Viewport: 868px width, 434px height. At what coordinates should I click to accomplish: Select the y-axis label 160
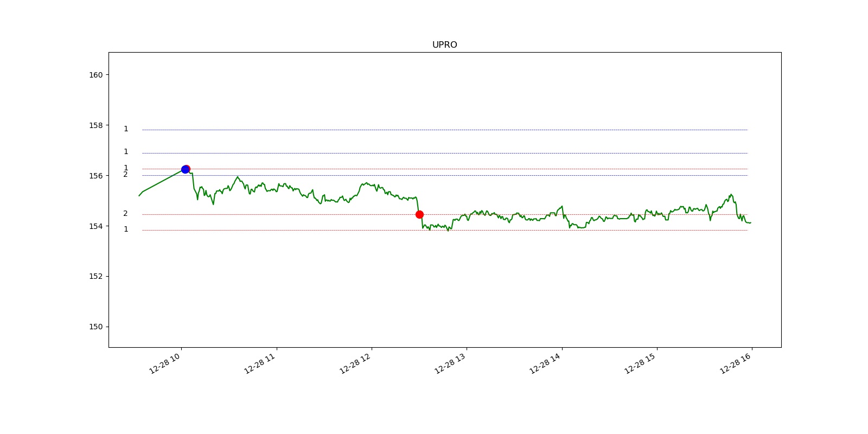coord(95,75)
